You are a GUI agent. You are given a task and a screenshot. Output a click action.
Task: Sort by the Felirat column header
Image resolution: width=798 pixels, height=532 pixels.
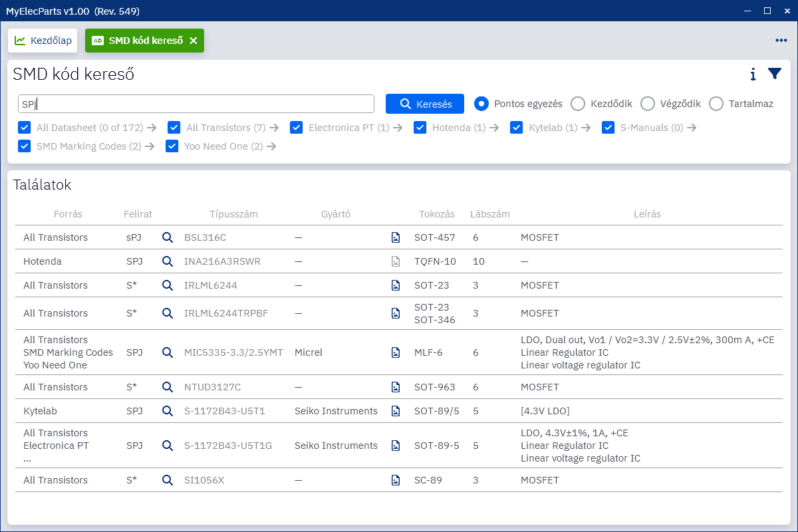coord(138,214)
